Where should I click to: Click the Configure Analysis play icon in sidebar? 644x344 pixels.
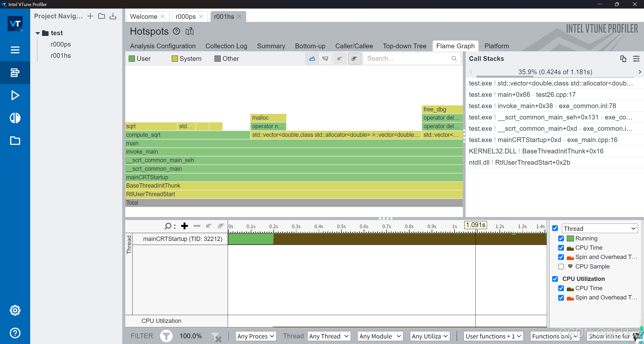(15, 95)
